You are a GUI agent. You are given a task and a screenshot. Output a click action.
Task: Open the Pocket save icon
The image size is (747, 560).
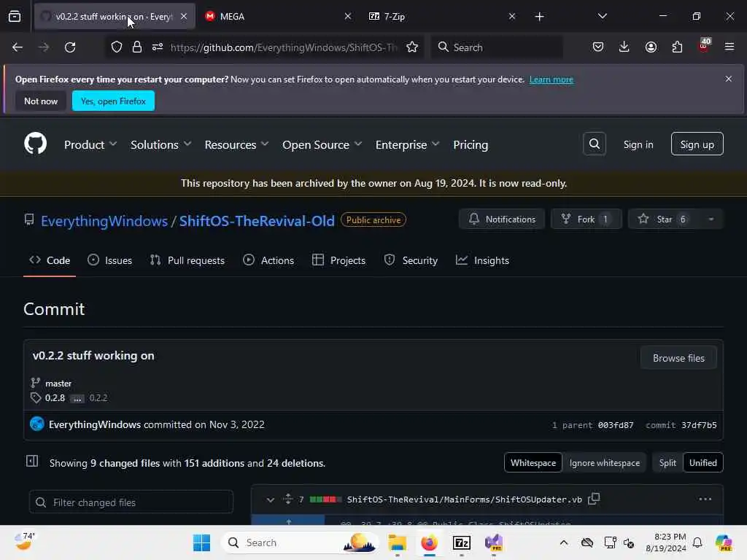click(x=598, y=47)
